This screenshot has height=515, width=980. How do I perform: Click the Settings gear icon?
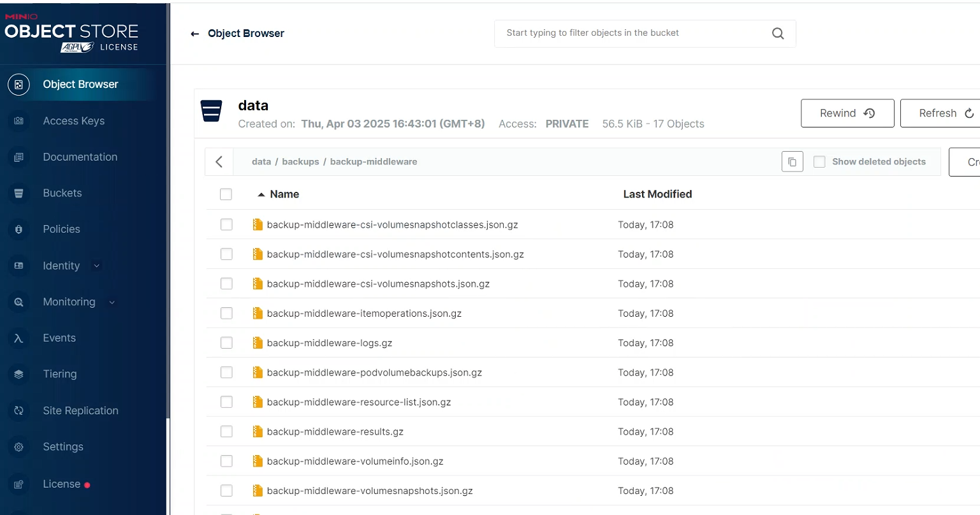point(18,447)
